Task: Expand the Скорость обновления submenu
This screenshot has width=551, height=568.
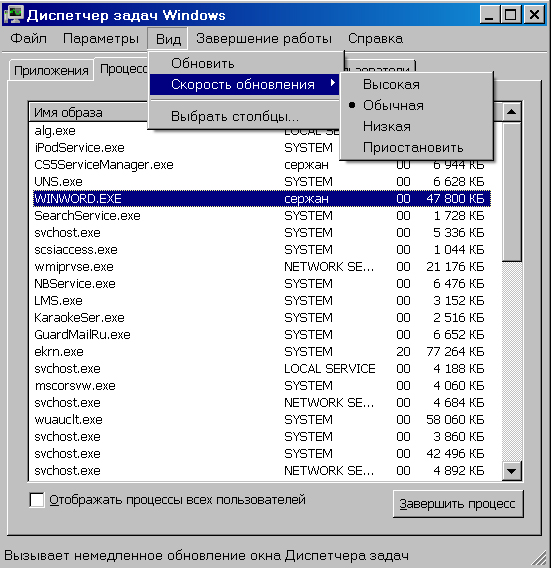Action: (245, 84)
